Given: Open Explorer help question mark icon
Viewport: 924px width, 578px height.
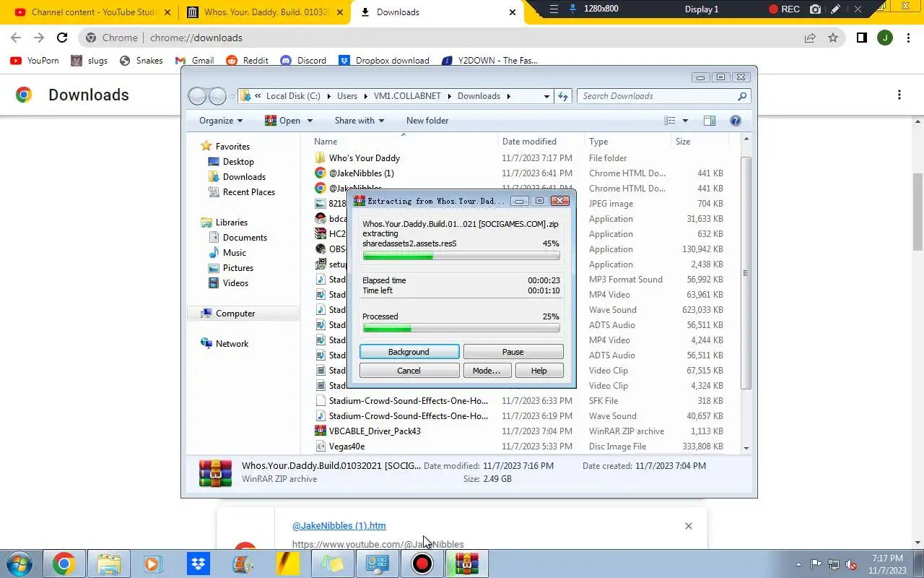Looking at the screenshot, I should 736,121.
